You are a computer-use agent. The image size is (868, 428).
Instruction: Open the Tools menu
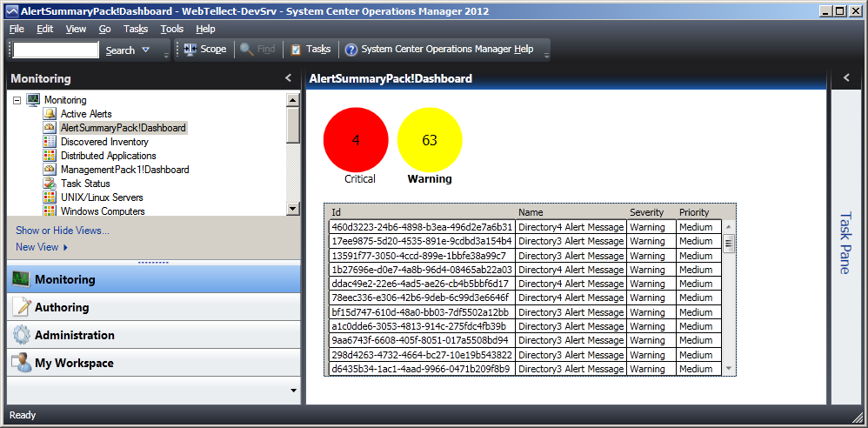[172, 29]
